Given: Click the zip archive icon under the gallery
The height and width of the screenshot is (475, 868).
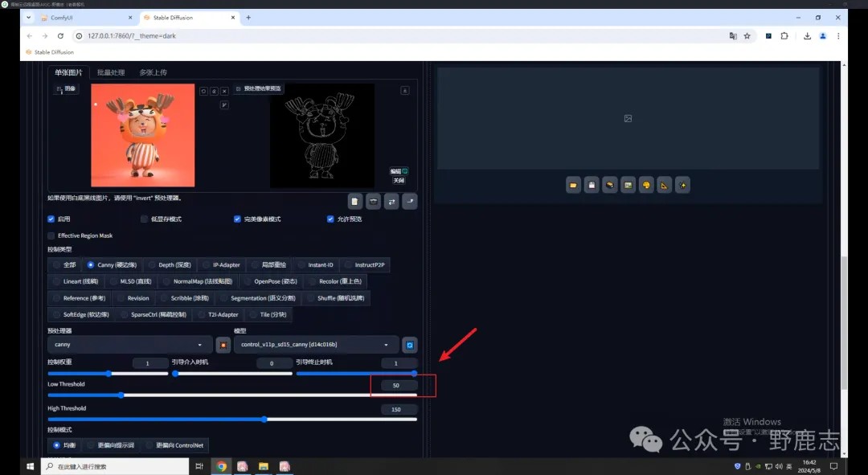Looking at the screenshot, I should pos(610,185).
